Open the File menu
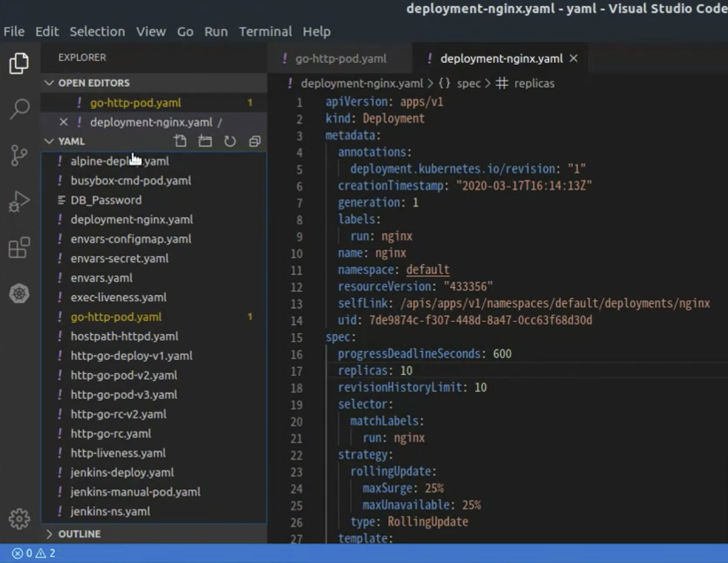This screenshot has height=563, width=728. click(14, 32)
